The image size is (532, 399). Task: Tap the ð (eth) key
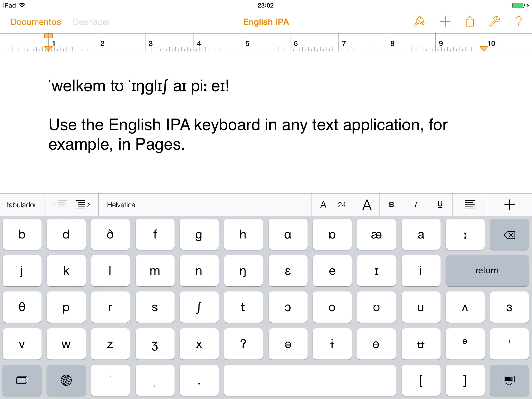coord(110,235)
